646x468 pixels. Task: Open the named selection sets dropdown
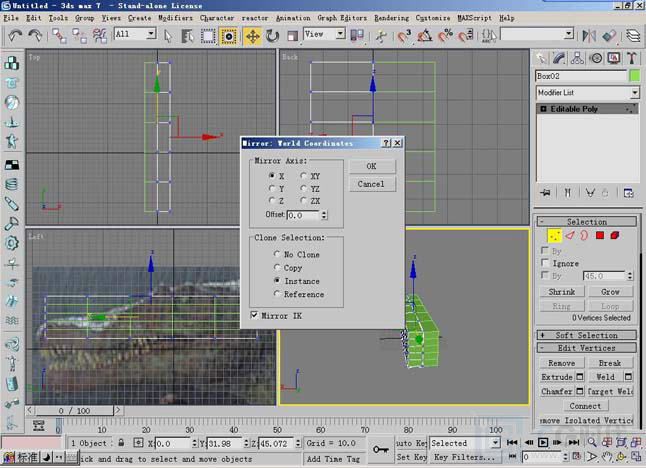[569, 34]
